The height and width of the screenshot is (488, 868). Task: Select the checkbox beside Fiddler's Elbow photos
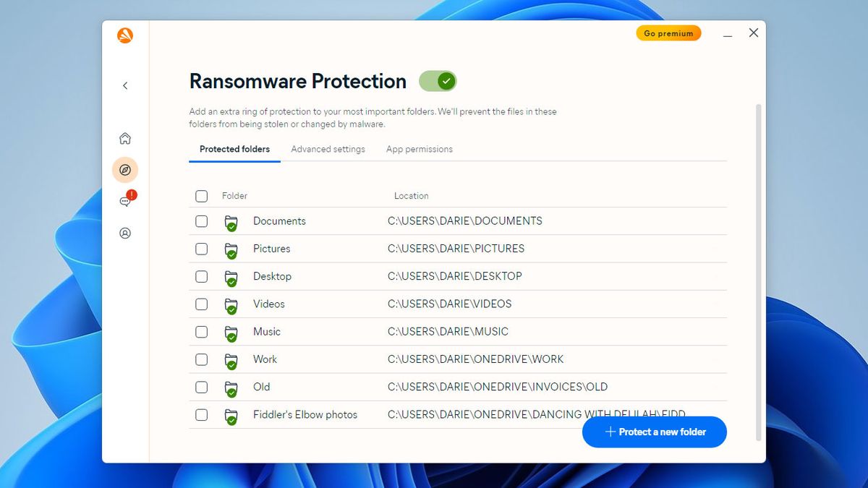201,414
